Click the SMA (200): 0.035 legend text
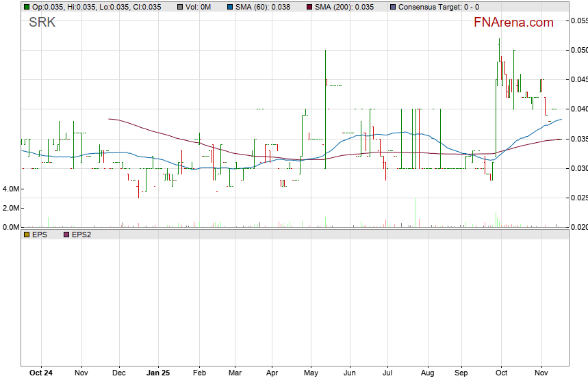The image size is (588, 387). (x=344, y=7)
